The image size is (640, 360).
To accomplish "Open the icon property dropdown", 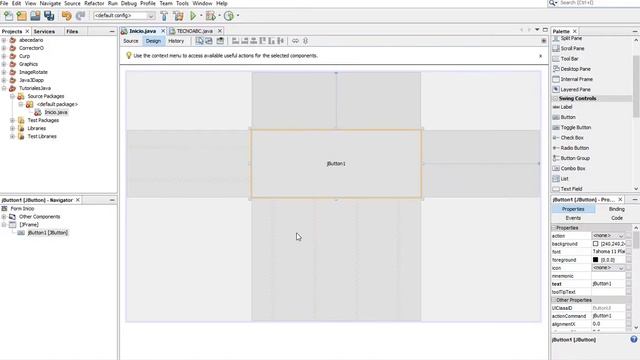I will pyautogui.click(x=621, y=268).
